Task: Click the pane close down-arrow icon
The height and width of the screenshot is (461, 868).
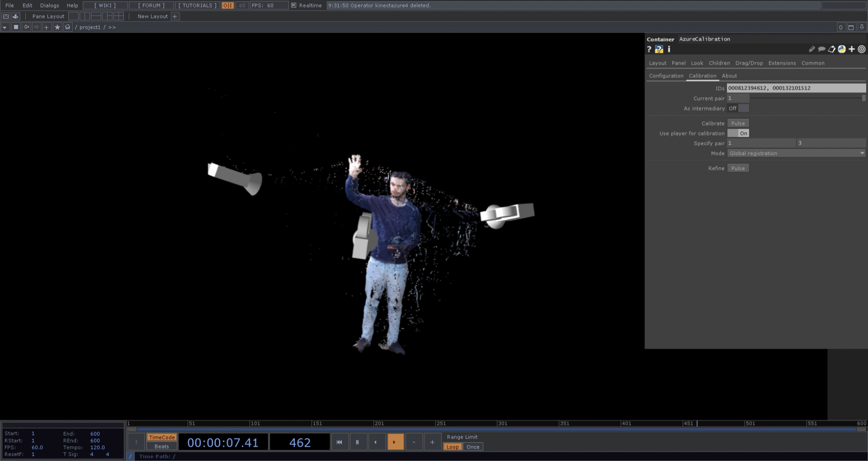Action: pos(862,27)
